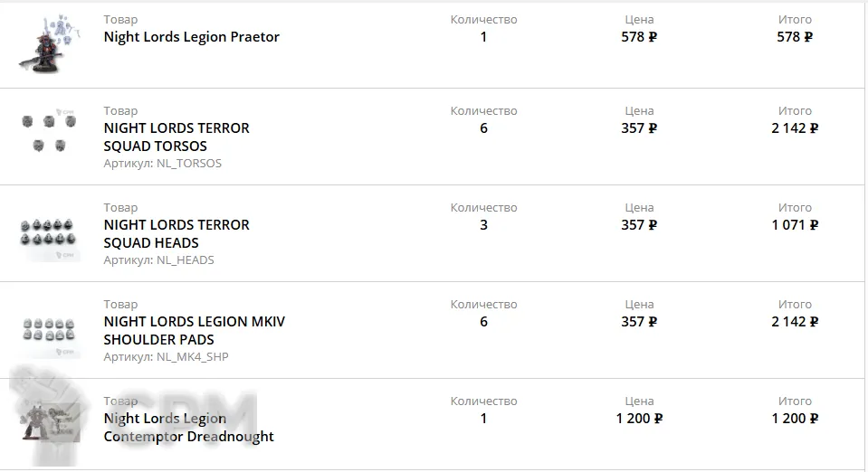Click NIGHT LORDS TERROR SQUAD HEADS title
This screenshot has width=868, height=472.
click(176, 233)
